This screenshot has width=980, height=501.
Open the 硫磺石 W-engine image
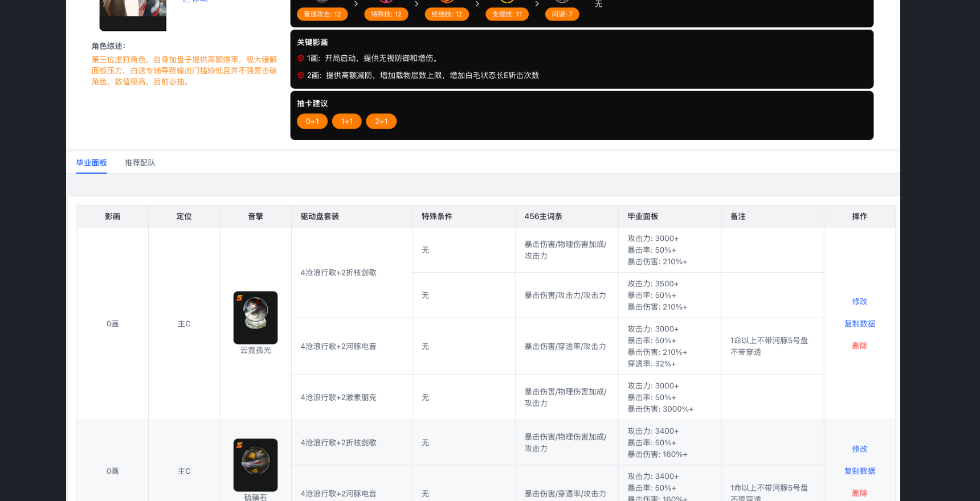click(x=255, y=465)
